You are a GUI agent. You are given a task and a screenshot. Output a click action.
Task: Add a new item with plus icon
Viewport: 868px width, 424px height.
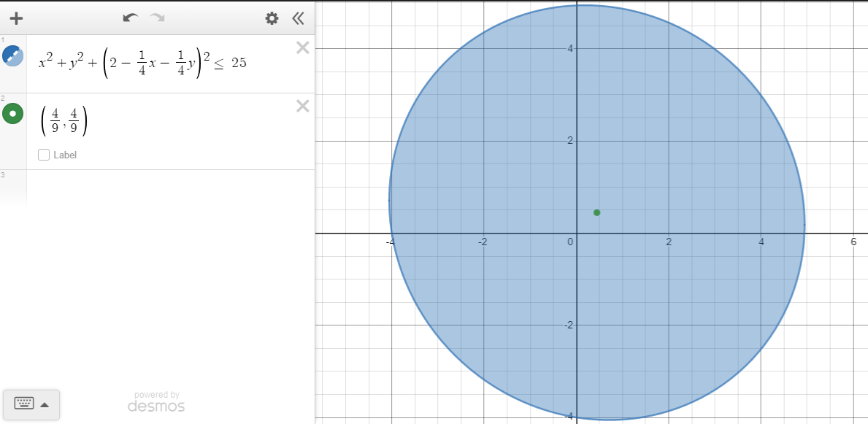tap(16, 18)
